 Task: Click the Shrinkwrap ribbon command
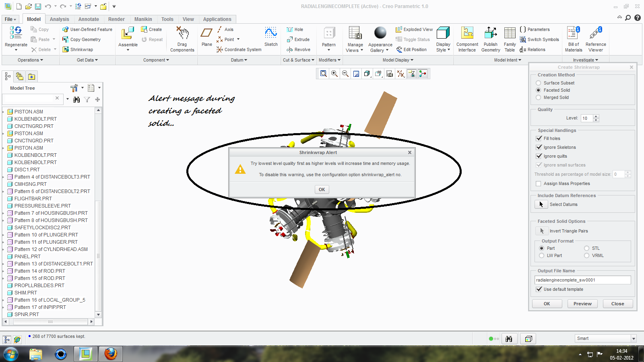tap(78, 49)
